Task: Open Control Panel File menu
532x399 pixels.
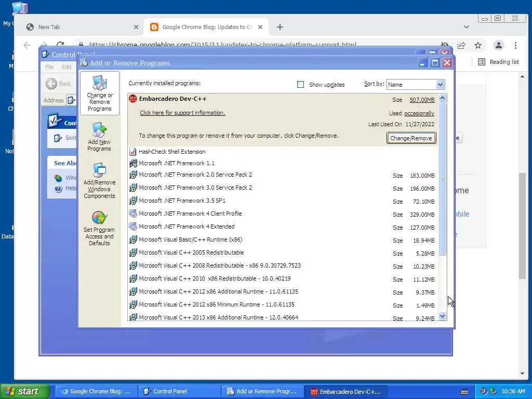Action: coord(49,67)
